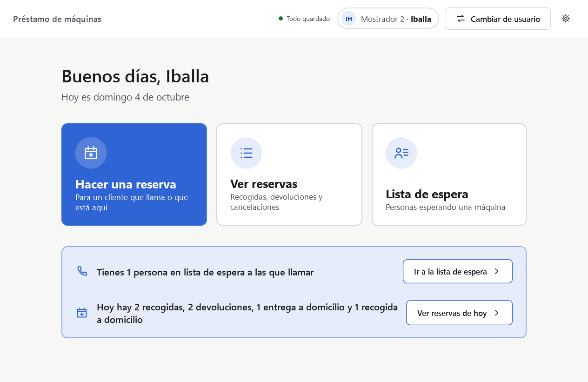Click the chevron on Ir a la lista de espera
The width and height of the screenshot is (588, 382).
coord(496,271)
